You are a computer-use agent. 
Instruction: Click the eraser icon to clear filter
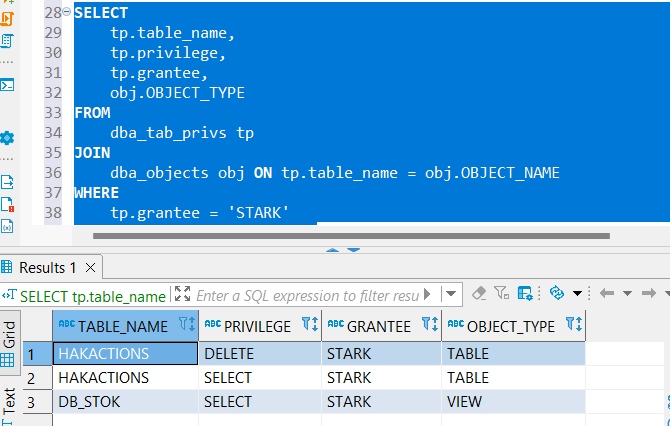(x=478, y=294)
